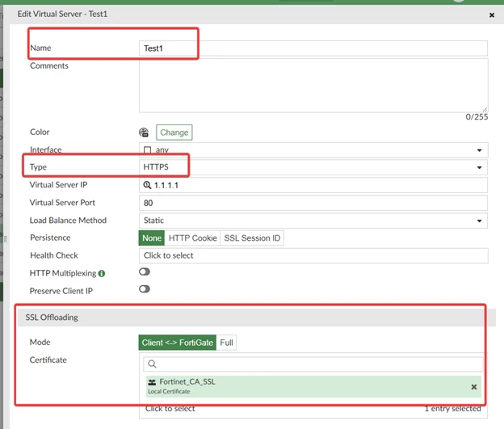Click the Click to select certificate text
This screenshot has height=429, width=504.
170,409
